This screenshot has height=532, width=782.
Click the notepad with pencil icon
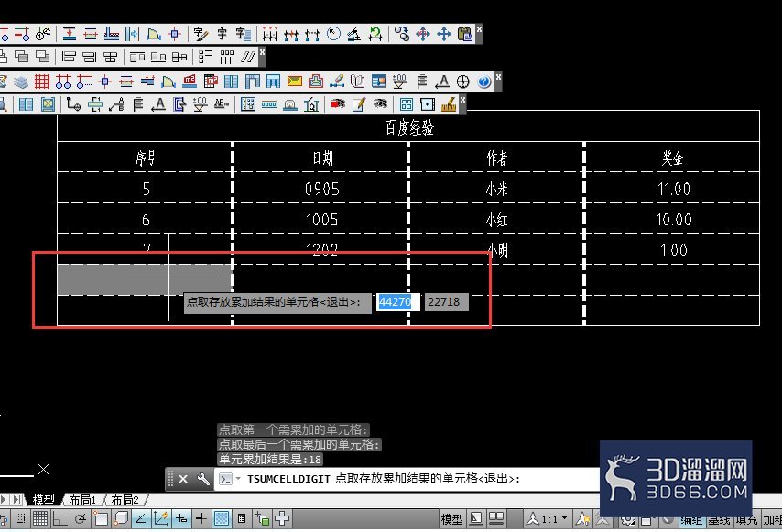[x=359, y=103]
